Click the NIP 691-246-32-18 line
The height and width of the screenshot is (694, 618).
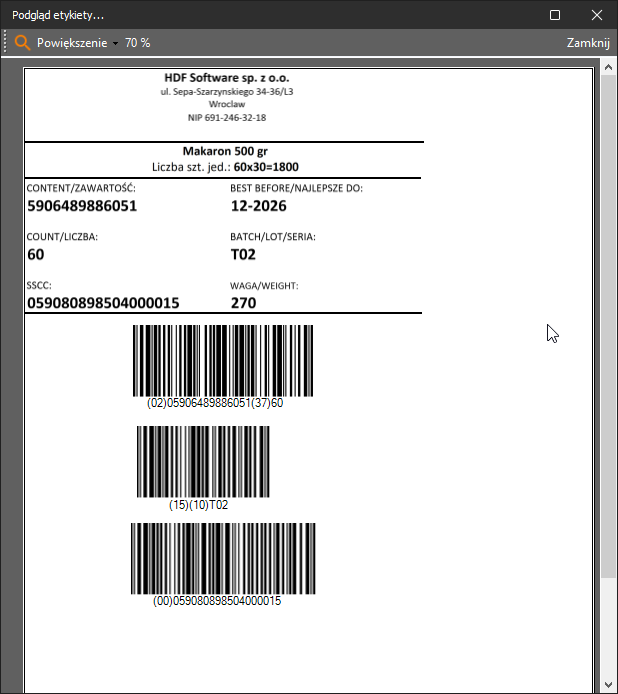coord(227,117)
